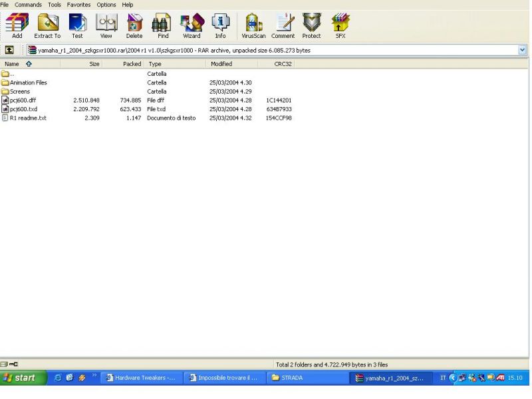The image size is (532, 399).
Task: Click the Screens folder icon
Action: [x=5, y=91]
